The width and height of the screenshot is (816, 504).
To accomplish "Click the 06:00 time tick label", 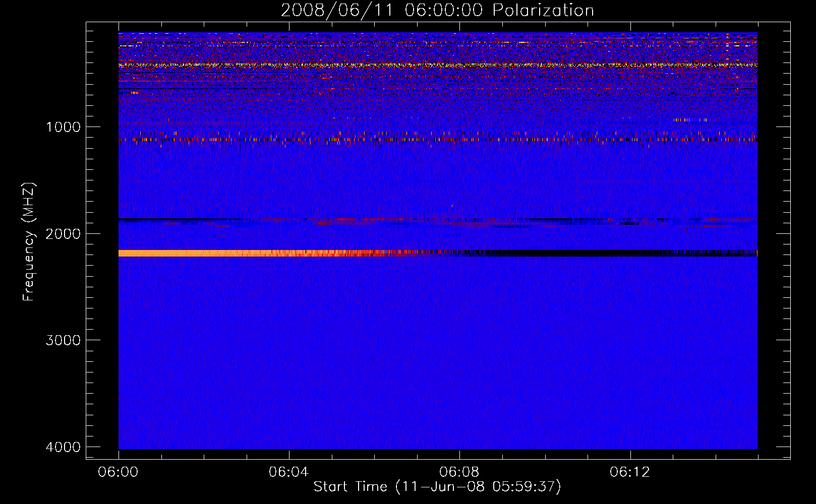I will point(119,472).
